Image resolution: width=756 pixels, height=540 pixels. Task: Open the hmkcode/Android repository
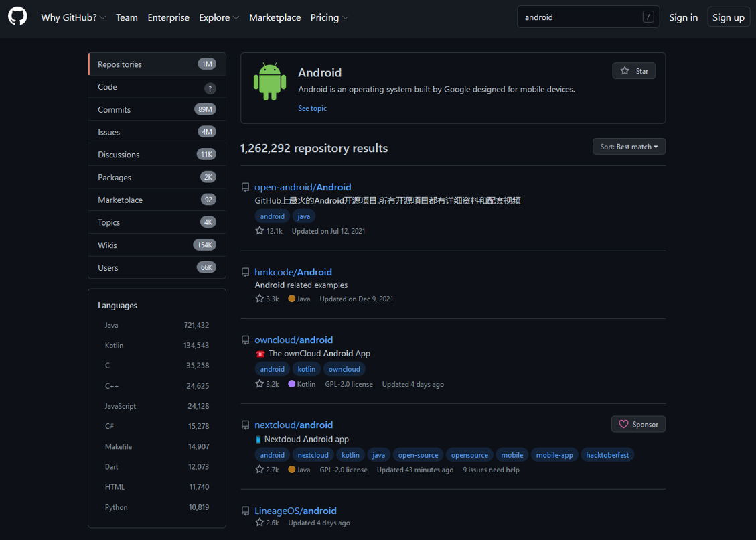(293, 272)
